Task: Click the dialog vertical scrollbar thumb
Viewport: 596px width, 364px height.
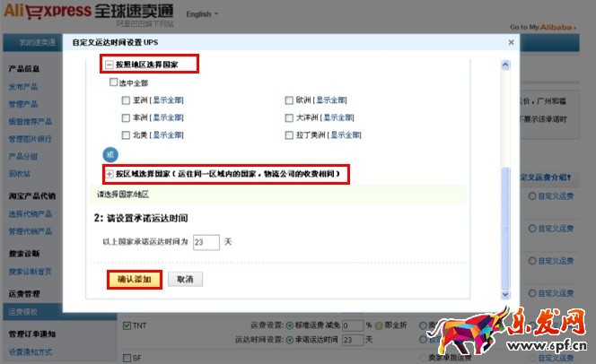Action: pyautogui.click(x=505, y=228)
